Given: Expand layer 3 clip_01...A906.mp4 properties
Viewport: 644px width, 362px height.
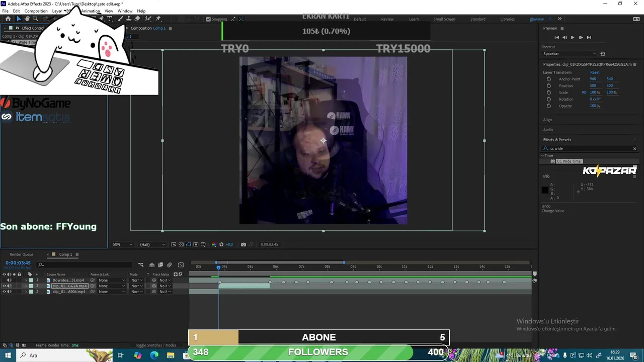Looking at the screenshot, I should (x=26, y=292).
